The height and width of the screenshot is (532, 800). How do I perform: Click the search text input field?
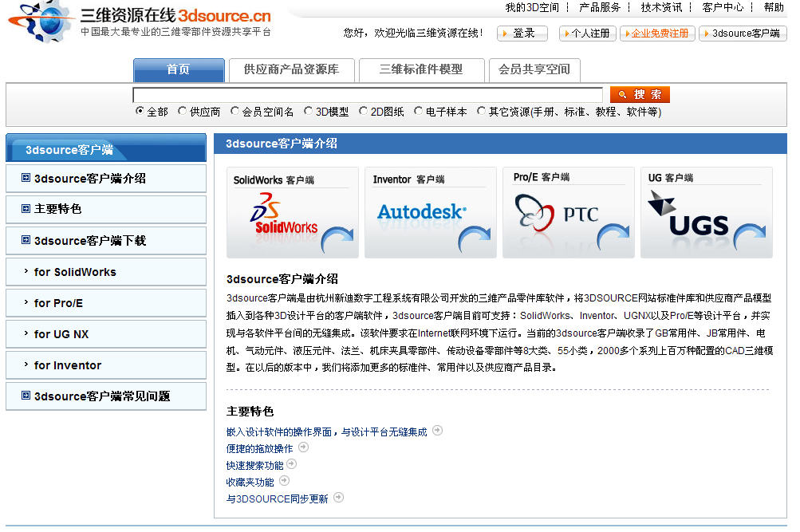[x=368, y=95]
